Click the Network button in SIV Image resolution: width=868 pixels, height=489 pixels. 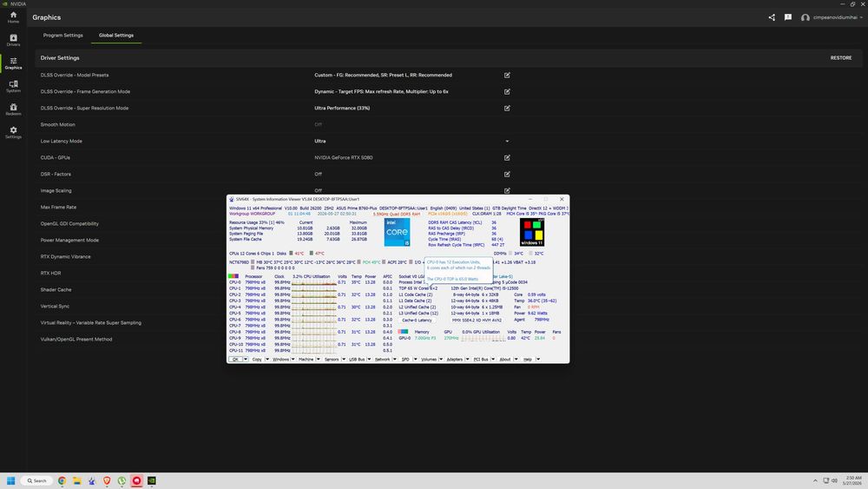383,360
